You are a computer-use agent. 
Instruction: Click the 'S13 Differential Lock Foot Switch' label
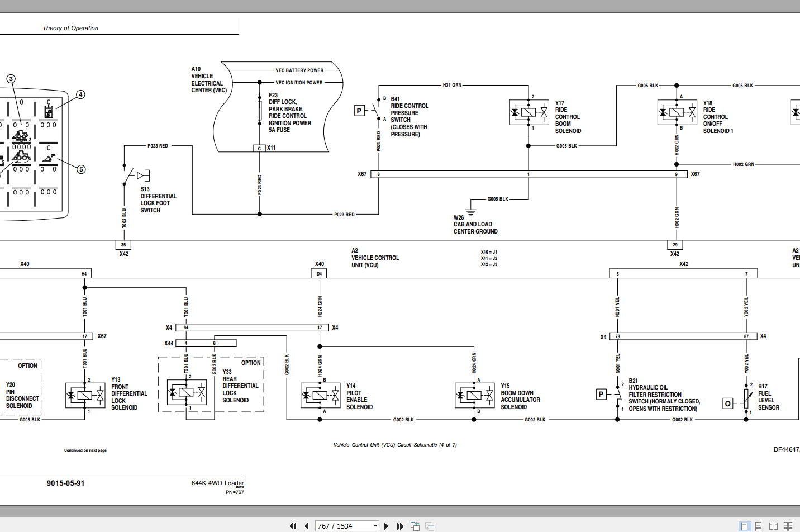pyautogui.click(x=158, y=199)
